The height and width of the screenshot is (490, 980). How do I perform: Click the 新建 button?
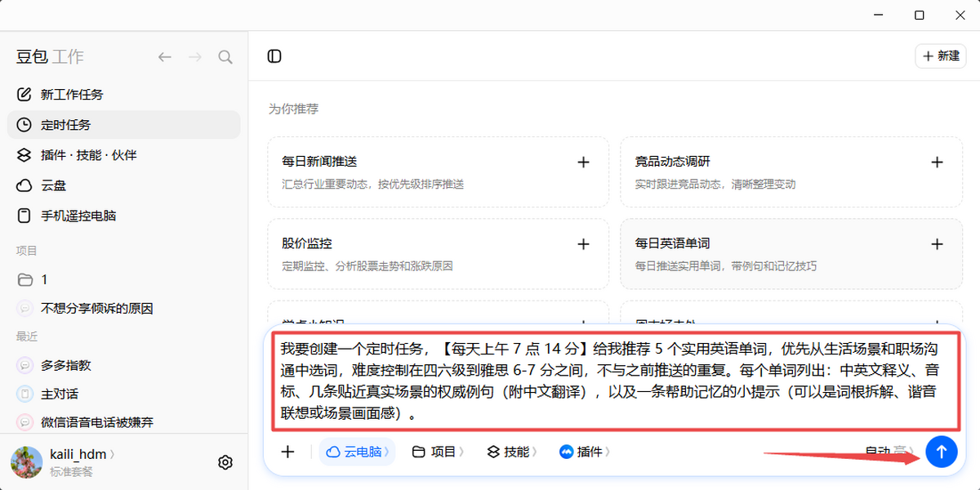point(941,56)
